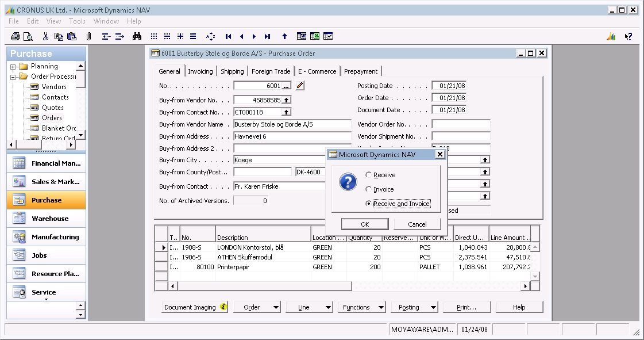Click the Send to Word toolbar icon
The width and height of the screenshot is (644, 340).
pyautogui.click(x=302, y=36)
